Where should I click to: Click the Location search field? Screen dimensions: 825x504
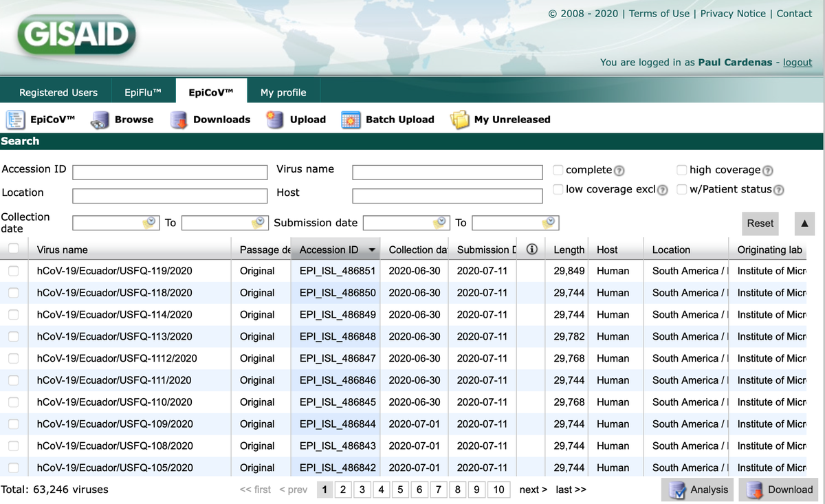point(170,196)
